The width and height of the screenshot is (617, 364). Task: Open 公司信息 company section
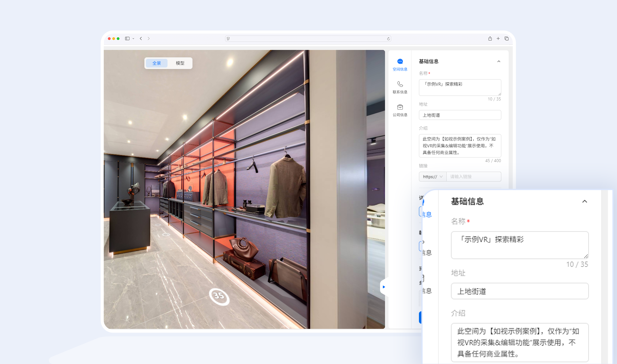[400, 110]
